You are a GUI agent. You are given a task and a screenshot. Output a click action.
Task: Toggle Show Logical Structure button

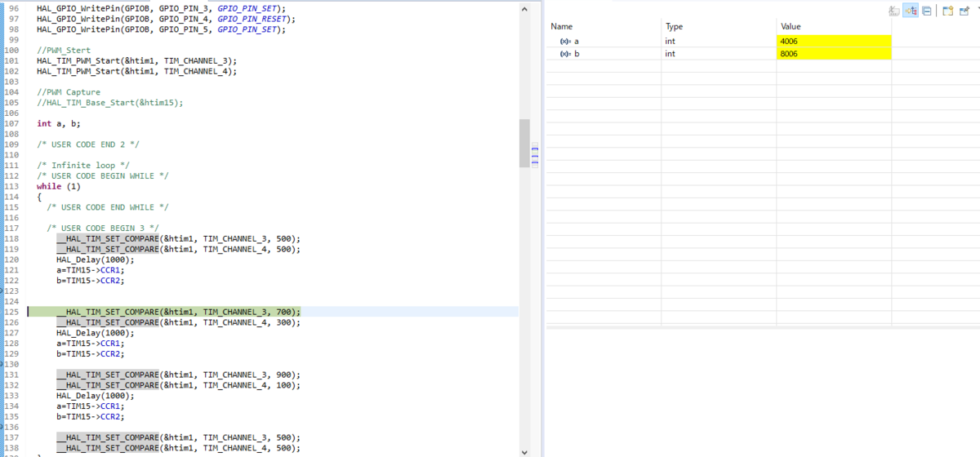click(911, 11)
